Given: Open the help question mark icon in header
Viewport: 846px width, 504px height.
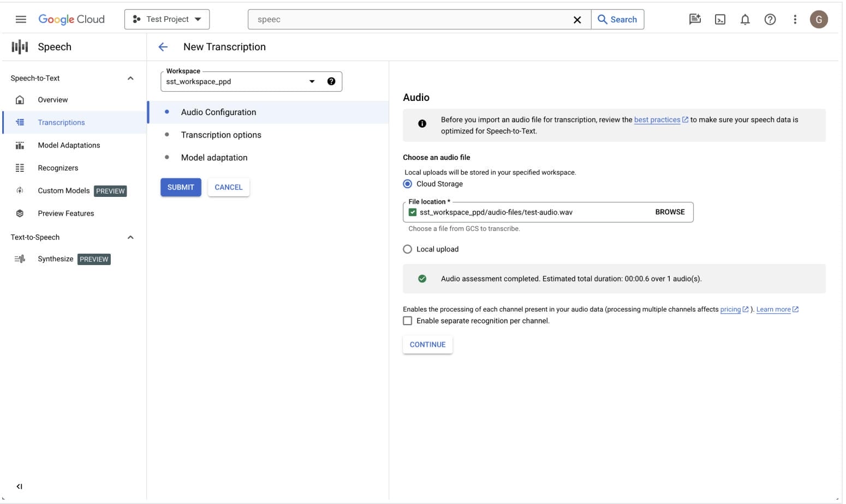Looking at the screenshot, I should [770, 20].
